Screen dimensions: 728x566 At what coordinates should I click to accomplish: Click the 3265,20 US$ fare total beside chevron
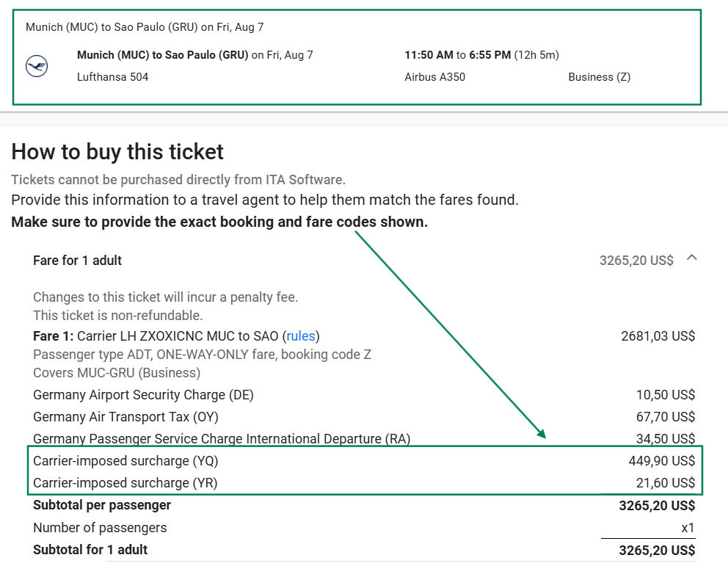coord(636,261)
